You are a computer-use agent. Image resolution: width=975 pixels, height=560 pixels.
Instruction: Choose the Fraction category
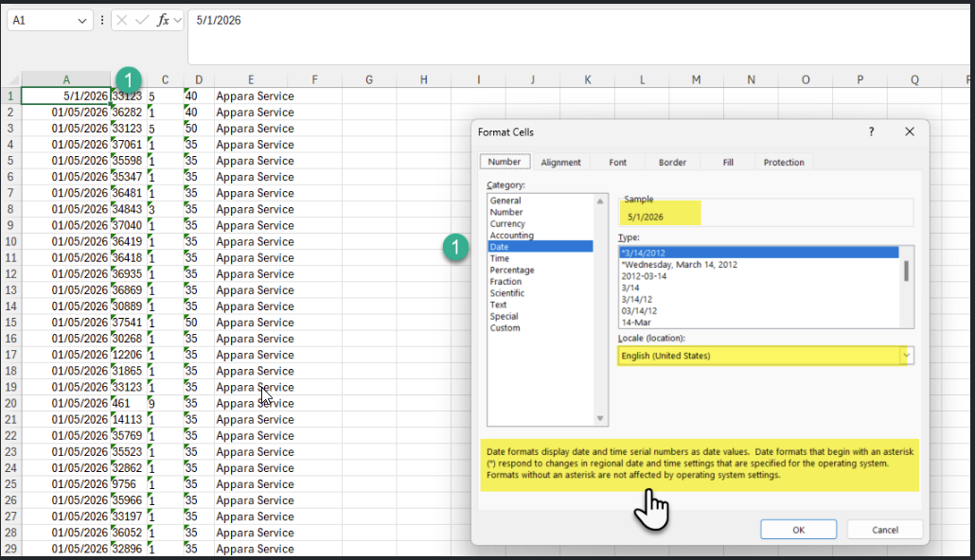[505, 282]
